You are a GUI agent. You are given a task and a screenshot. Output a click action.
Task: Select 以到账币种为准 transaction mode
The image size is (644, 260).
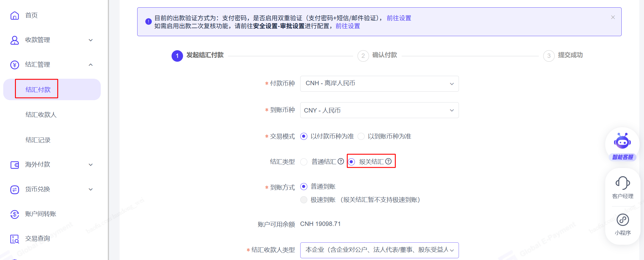click(361, 136)
